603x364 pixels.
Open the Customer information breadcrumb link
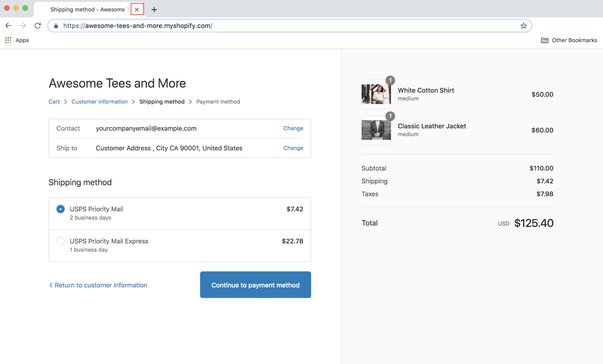click(99, 102)
